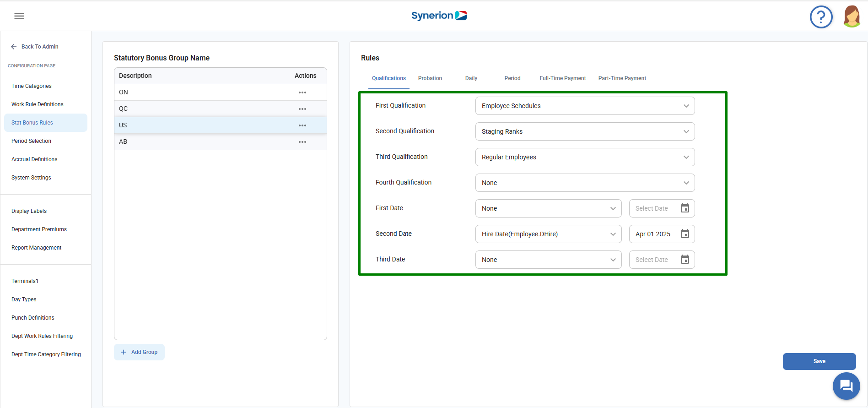Switch to the Daily tab
The width and height of the screenshot is (868, 408).
tap(471, 78)
